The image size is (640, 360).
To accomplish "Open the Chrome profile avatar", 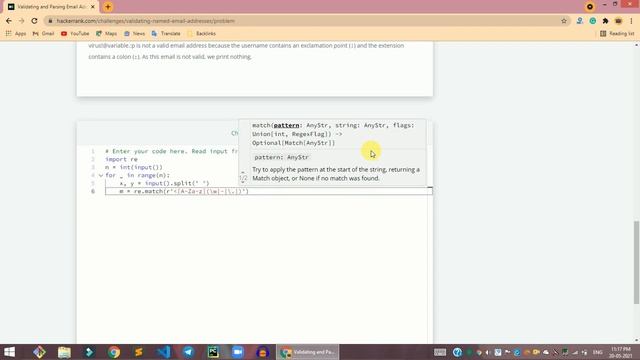I will tap(618, 21).
